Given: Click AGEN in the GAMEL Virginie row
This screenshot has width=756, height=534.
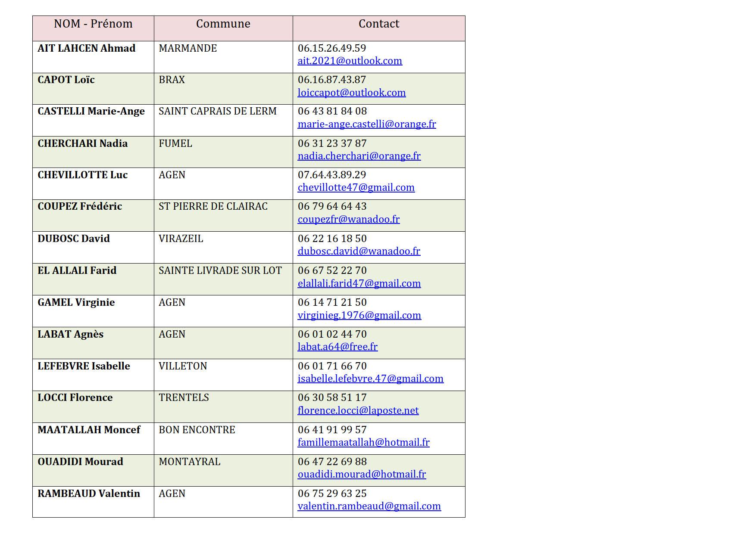Looking at the screenshot, I should click(x=172, y=302).
